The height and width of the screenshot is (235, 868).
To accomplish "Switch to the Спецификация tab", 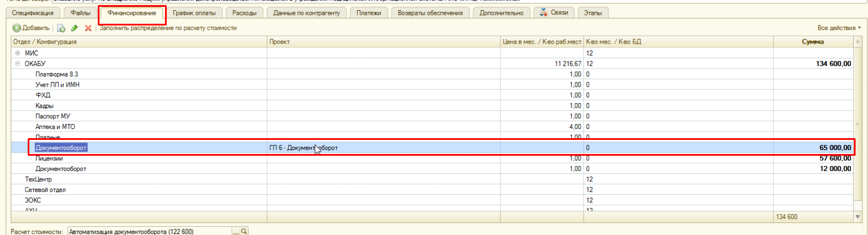I will (x=33, y=12).
